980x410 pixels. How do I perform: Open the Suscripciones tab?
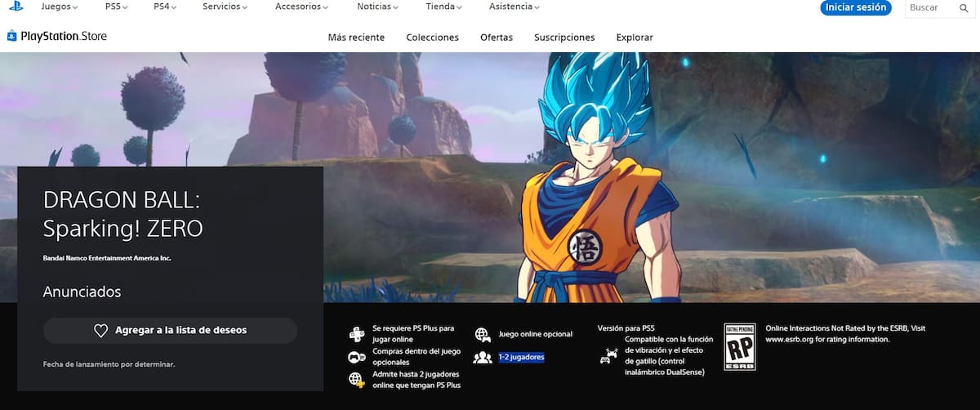point(564,38)
